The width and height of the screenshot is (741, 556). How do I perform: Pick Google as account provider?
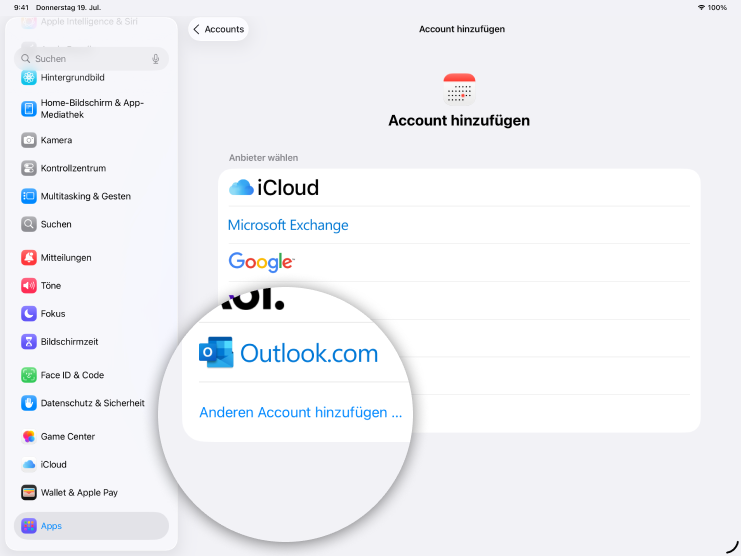261,262
